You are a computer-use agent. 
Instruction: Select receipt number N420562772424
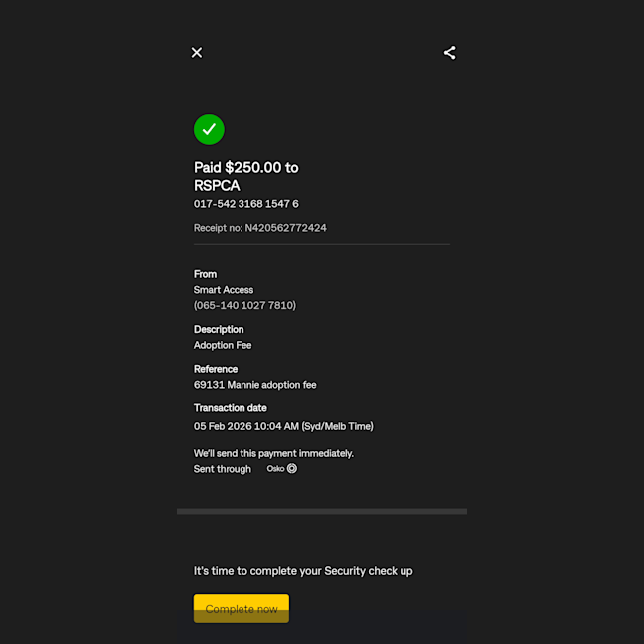point(285,228)
